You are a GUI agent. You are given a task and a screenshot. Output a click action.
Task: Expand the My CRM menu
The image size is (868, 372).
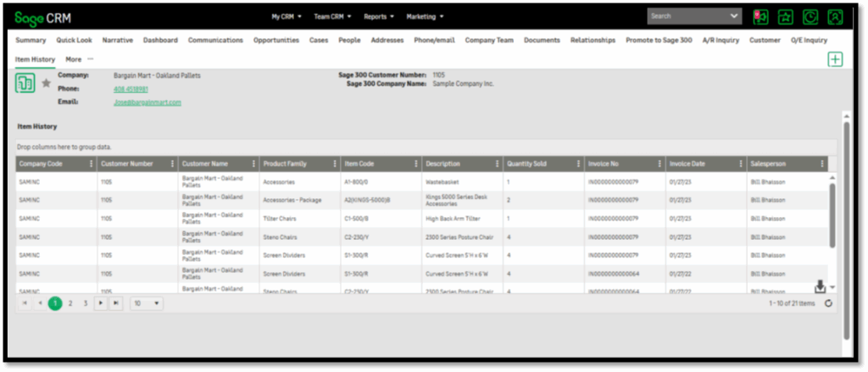pos(287,17)
